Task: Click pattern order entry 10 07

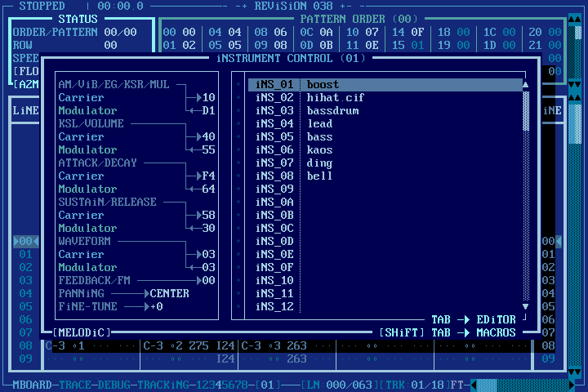Action: point(363,33)
